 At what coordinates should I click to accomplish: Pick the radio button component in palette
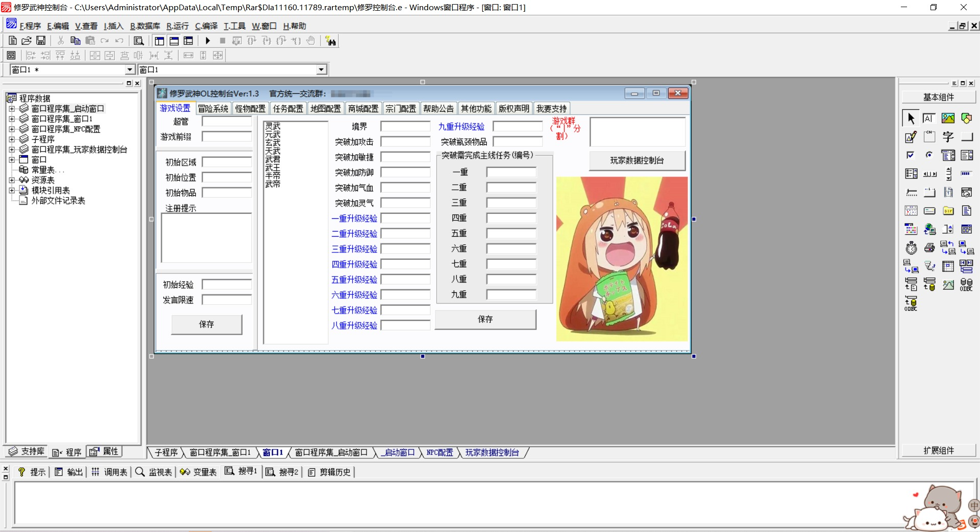point(929,155)
